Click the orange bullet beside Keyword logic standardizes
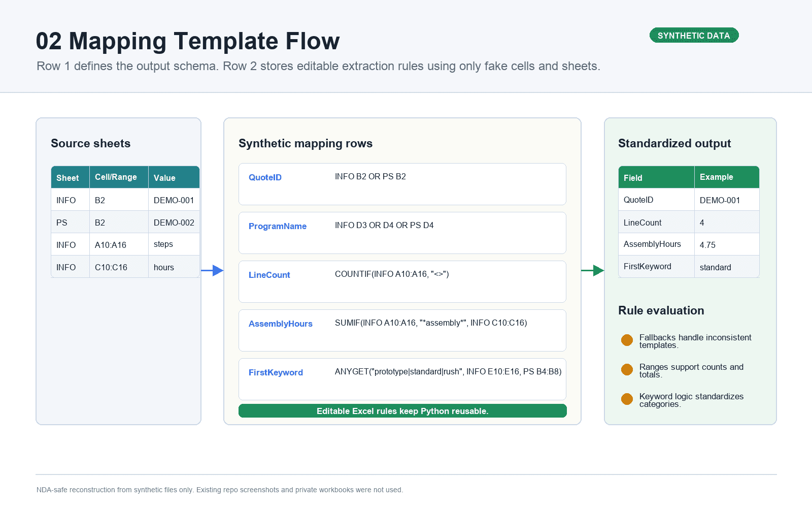This screenshot has width=812, height=508. pyautogui.click(x=627, y=399)
